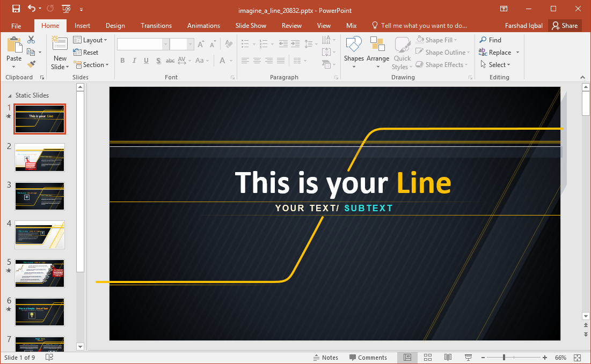591x364 pixels.
Task: Click Tell me what you want to do
Action: click(420, 26)
